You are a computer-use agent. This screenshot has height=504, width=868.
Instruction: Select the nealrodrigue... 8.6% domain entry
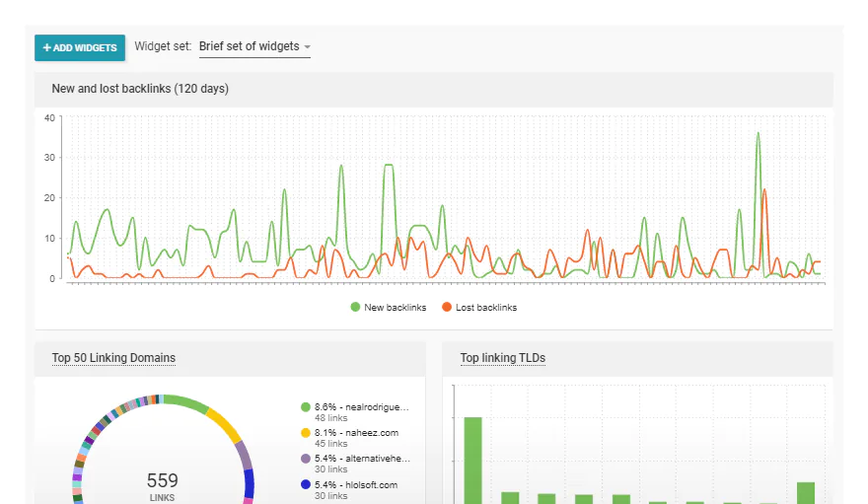click(x=355, y=412)
